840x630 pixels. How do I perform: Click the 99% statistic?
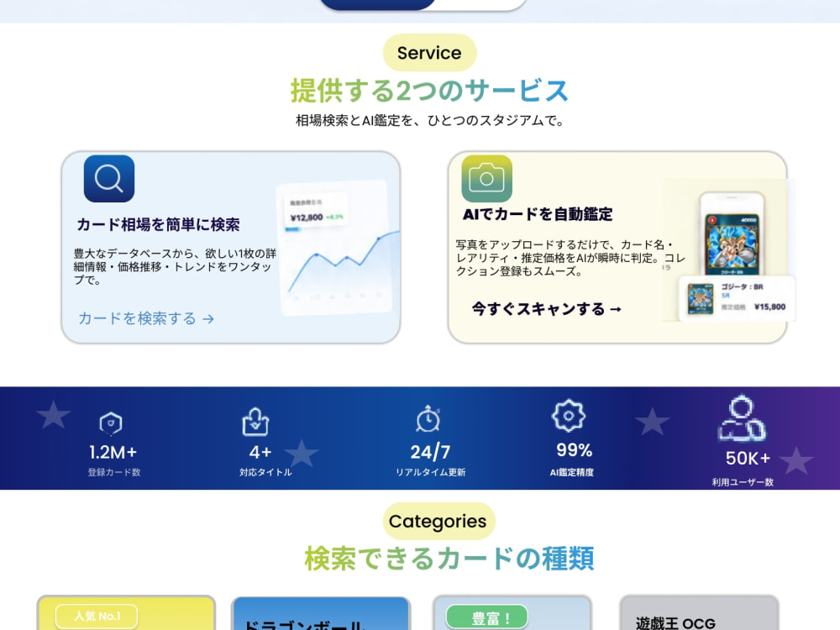tap(575, 450)
